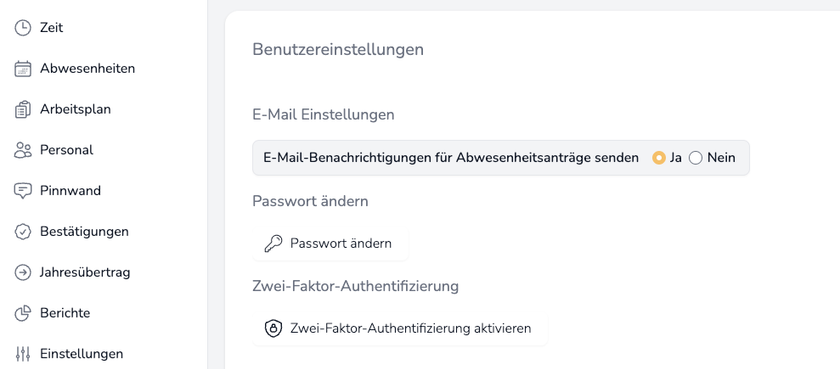Click the clipboard icon for Arbeitsplan

point(22,109)
